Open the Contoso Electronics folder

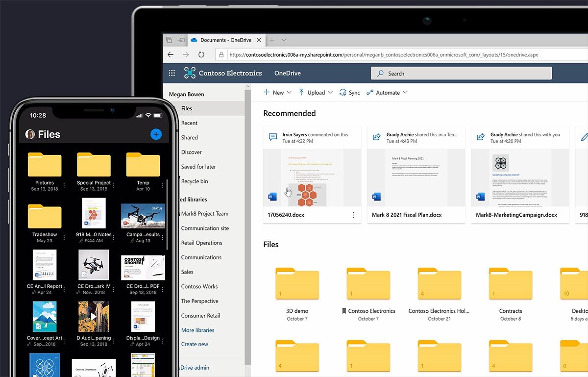pos(368,283)
